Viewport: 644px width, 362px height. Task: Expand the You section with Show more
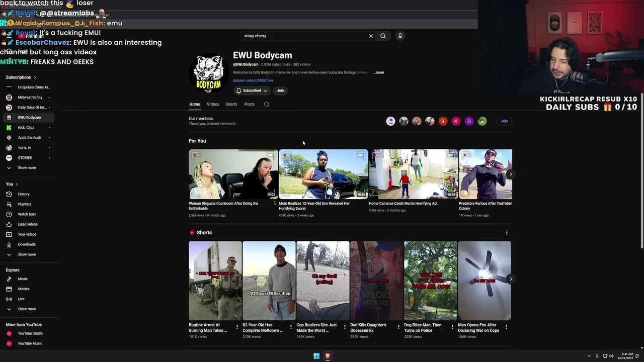click(29, 254)
